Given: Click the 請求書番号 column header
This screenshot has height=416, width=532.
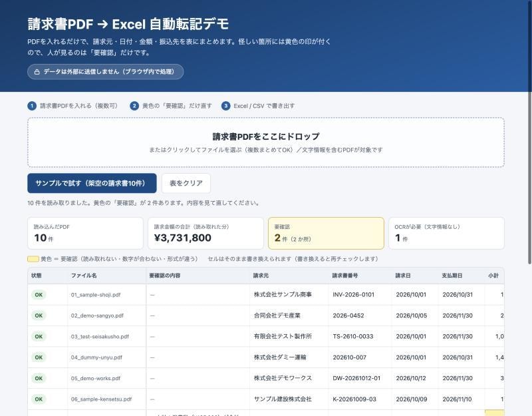Looking at the screenshot, I should 360,276.
